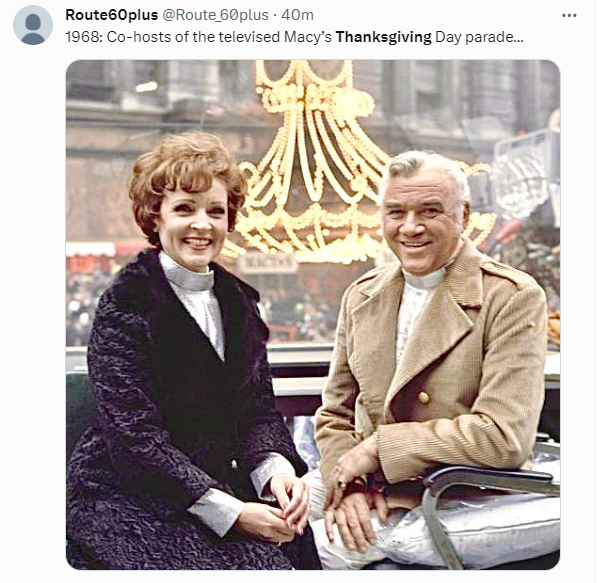Screen dimensions: 614x583
Task: Click the Macy's sign in photo background
Action: point(268,265)
